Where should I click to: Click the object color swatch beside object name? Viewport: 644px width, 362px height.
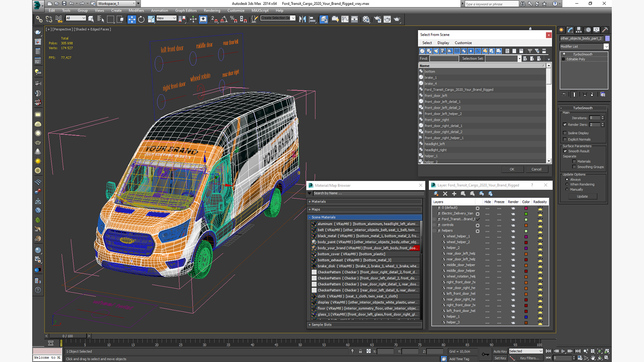pyautogui.click(x=607, y=39)
